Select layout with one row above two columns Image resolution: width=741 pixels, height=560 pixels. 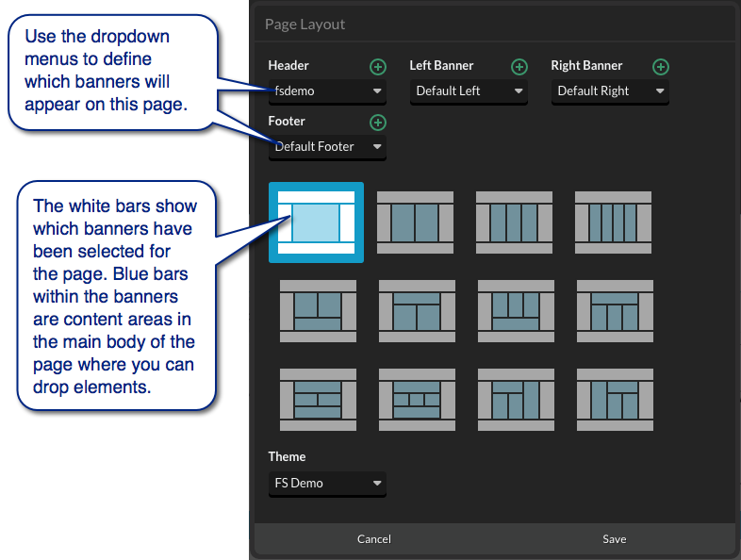click(417, 311)
